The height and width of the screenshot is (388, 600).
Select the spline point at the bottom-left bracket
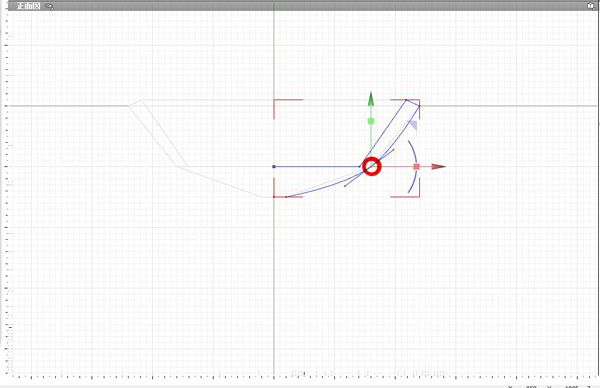(286, 197)
